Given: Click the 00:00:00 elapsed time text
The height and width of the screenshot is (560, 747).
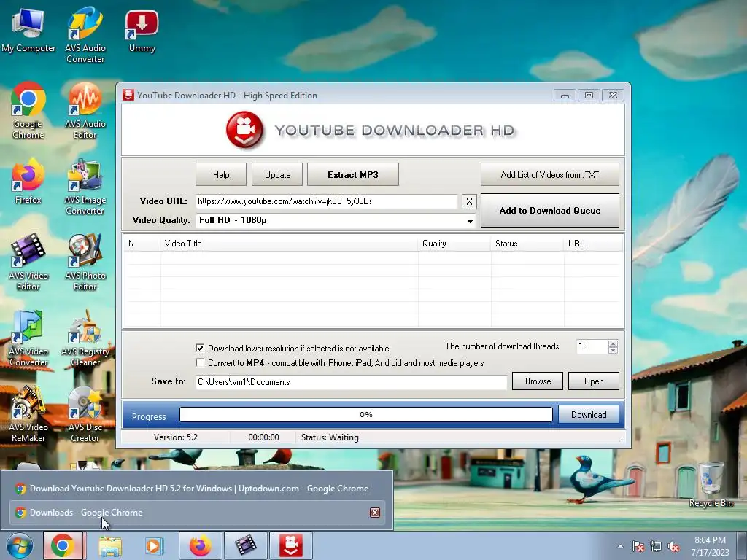Looking at the screenshot, I should click(x=263, y=437).
